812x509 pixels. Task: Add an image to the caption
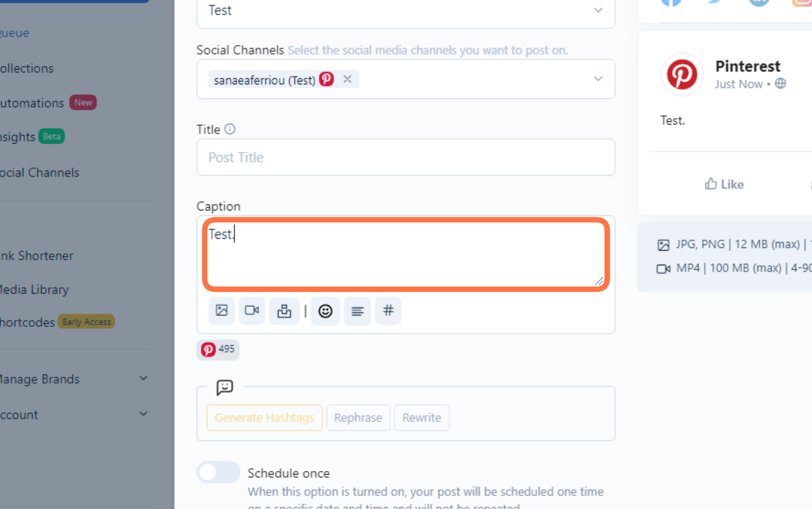click(x=222, y=311)
